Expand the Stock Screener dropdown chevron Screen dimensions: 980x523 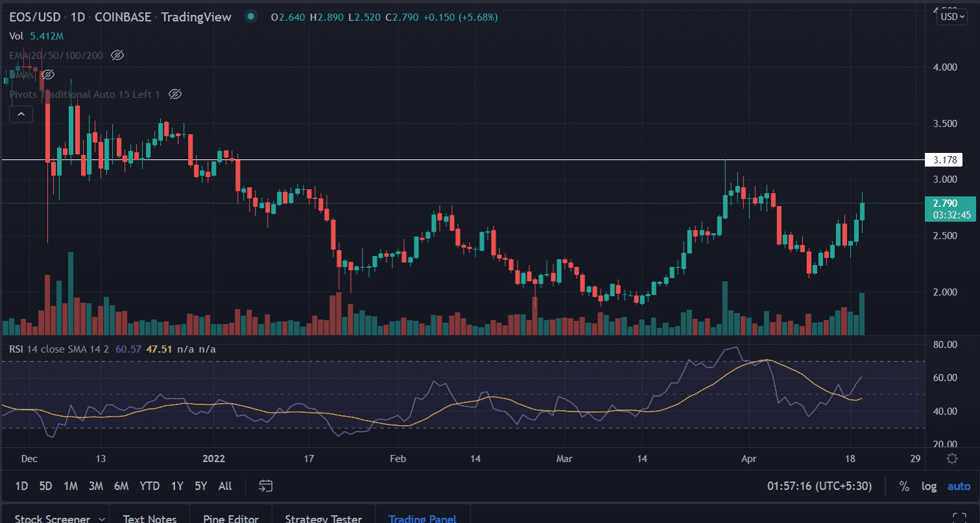coord(102,518)
